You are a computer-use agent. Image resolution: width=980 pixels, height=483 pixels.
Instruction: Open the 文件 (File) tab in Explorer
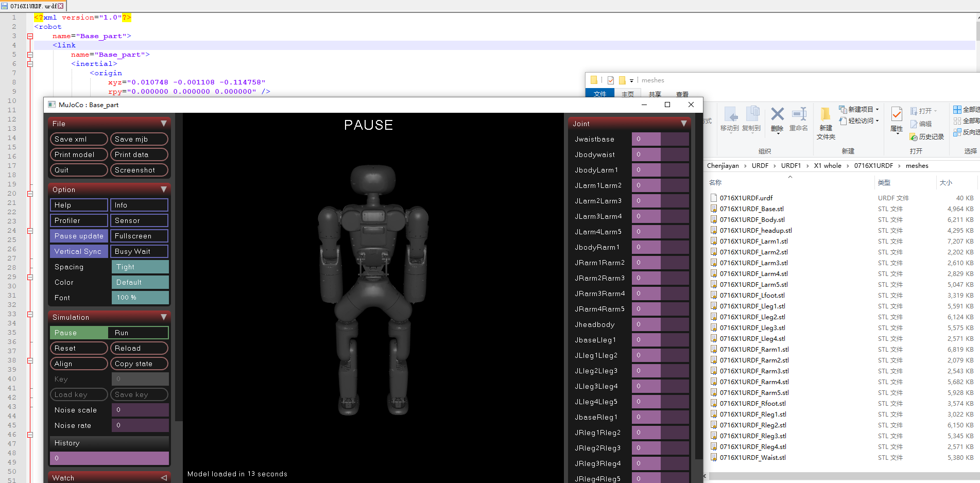pyautogui.click(x=600, y=94)
